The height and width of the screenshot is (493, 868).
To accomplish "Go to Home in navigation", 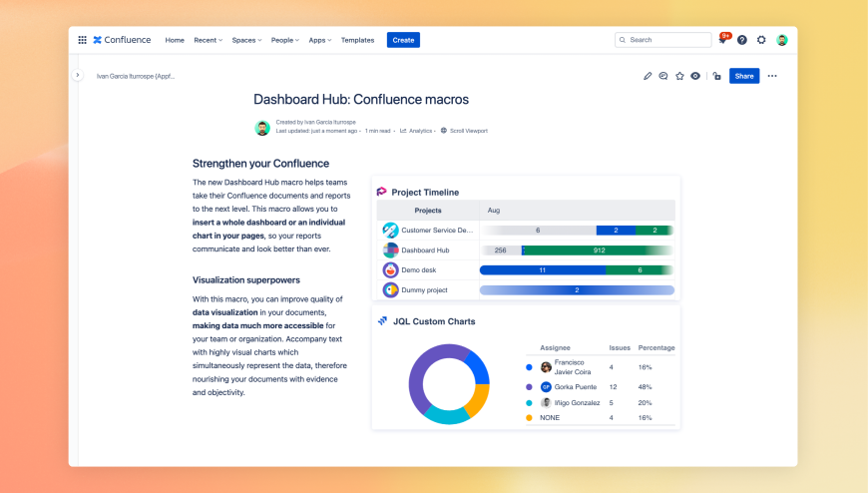I will tap(175, 40).
